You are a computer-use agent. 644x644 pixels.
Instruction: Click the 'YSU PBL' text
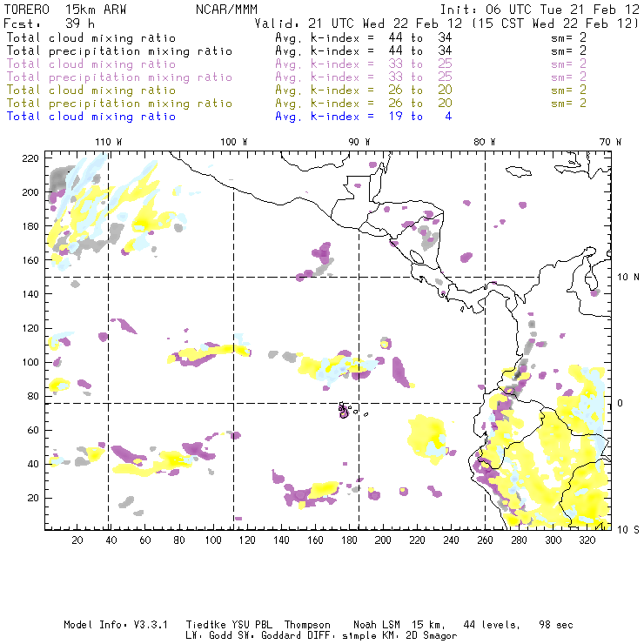tap(252, 625)
